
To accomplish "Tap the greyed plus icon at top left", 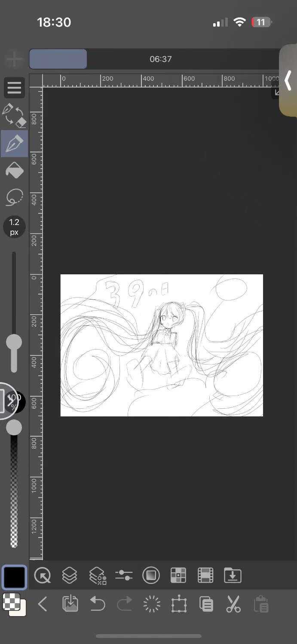I will click(14, 59).
